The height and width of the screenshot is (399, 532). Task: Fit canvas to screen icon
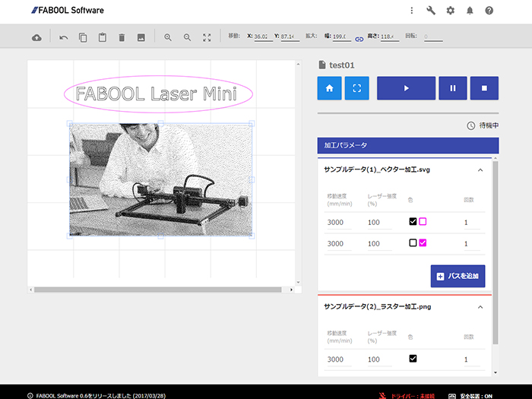click(207, 38)
